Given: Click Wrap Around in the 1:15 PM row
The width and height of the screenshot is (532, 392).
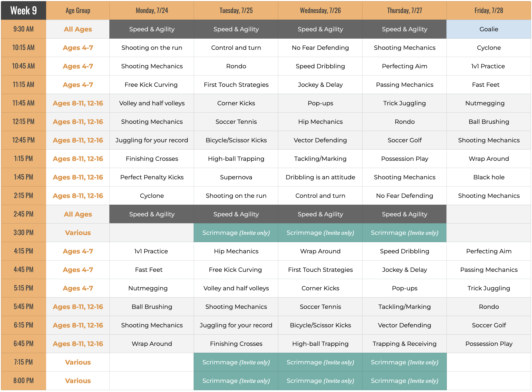Looking at the screenshot, I should pyautogui.click(x=489, y=159).
